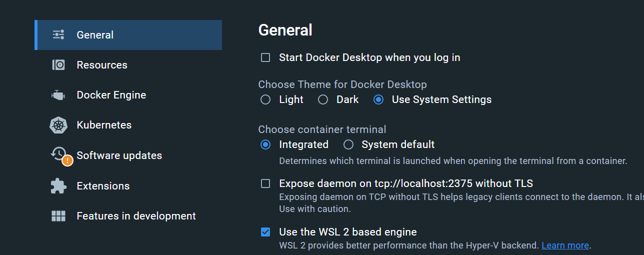
Task: Click the General sliders icon in sidebar
Action: (x=58, y=35)
